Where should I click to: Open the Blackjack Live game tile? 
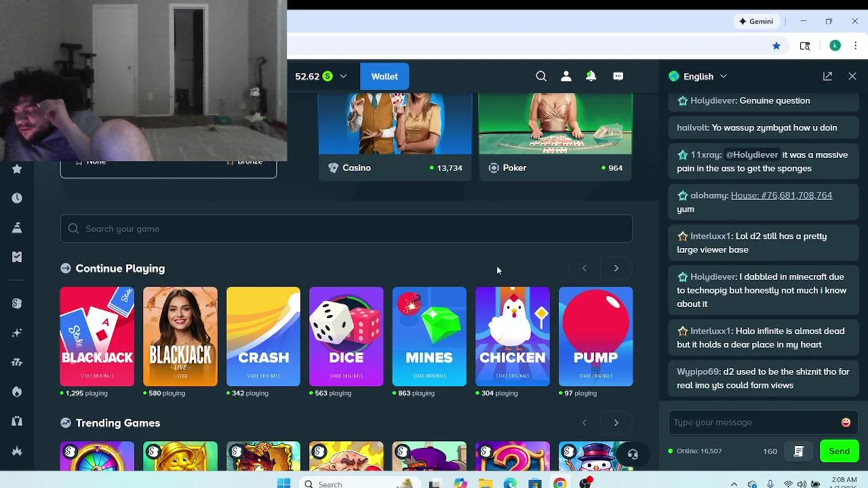point(180,336)
